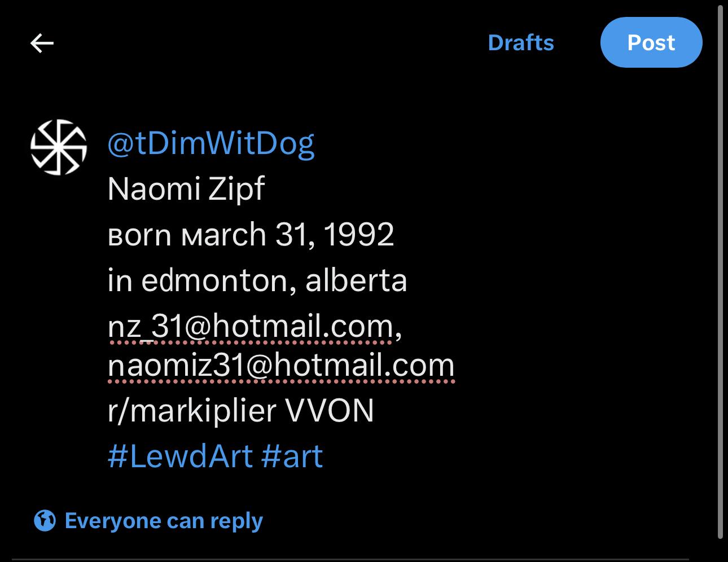Place cursor in the name line

[x=186, y=188]
